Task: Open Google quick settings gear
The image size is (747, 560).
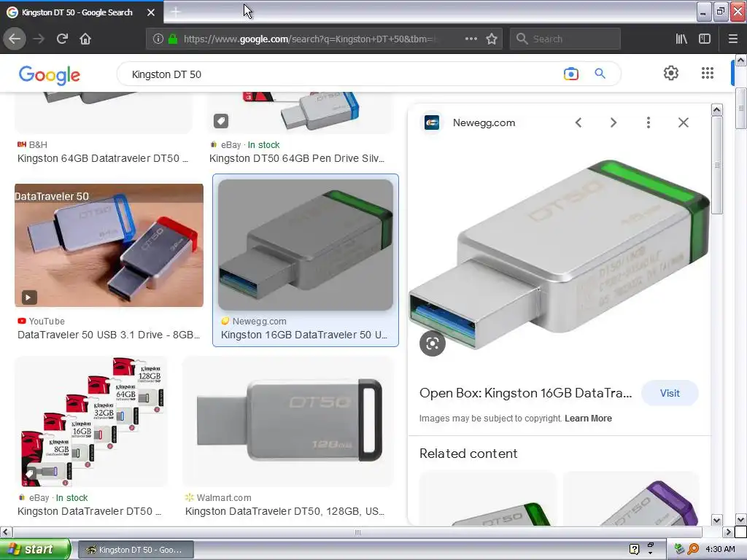Action: click(x=671, y=73)
